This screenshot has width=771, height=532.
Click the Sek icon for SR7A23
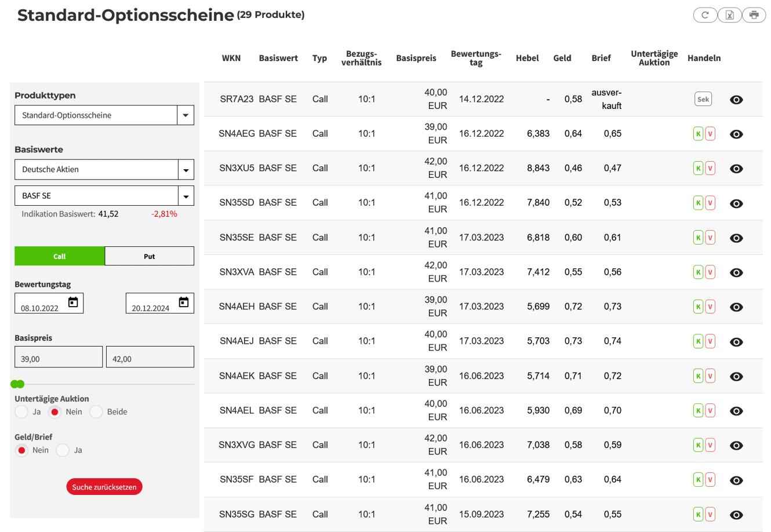(x=703, y=99)
